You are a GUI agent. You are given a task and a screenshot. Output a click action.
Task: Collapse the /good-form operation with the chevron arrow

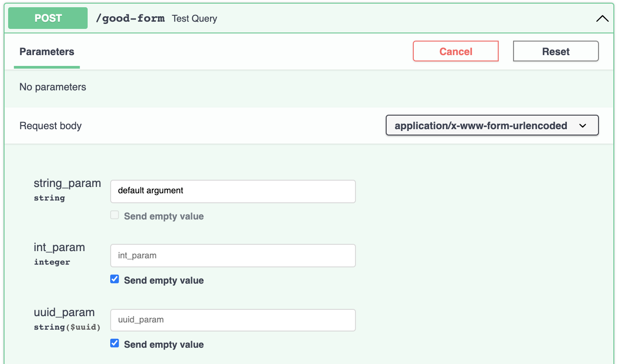click(x=602, y=19)
